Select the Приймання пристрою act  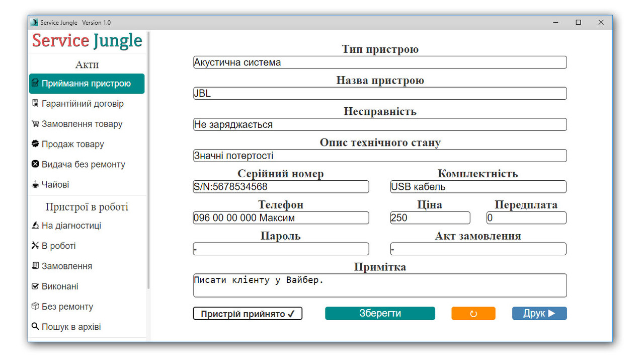click(x=87, y=84)
